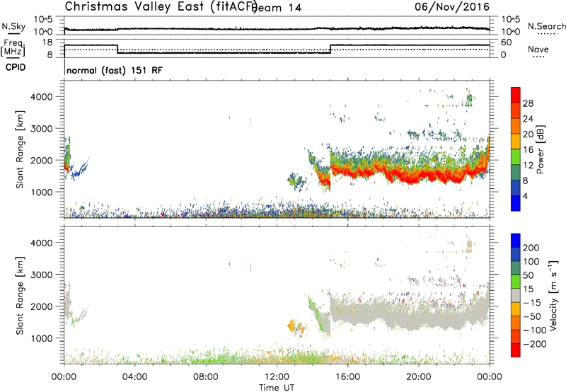Click the 'Freq. [MHz]' axis label

point(13,47)
